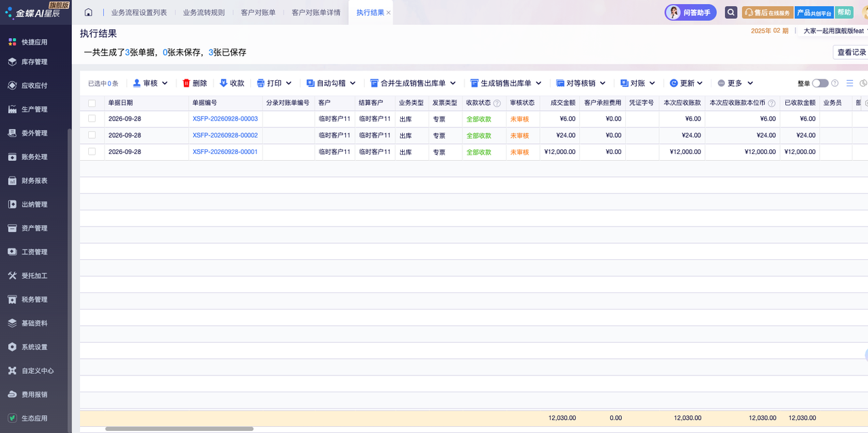Click the 删除 toolbar button
The height and width of the screenshot is (433, 868).
coord(195,83)
